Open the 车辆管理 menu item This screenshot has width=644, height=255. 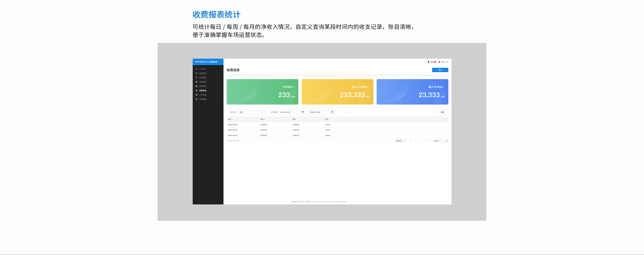208,82
